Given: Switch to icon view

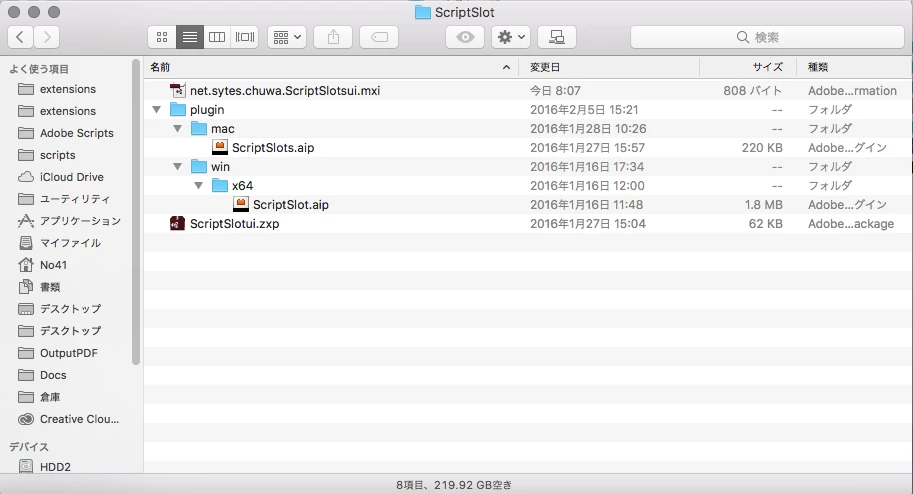Looking at the screenshot, I should click(x=162, y=37).
